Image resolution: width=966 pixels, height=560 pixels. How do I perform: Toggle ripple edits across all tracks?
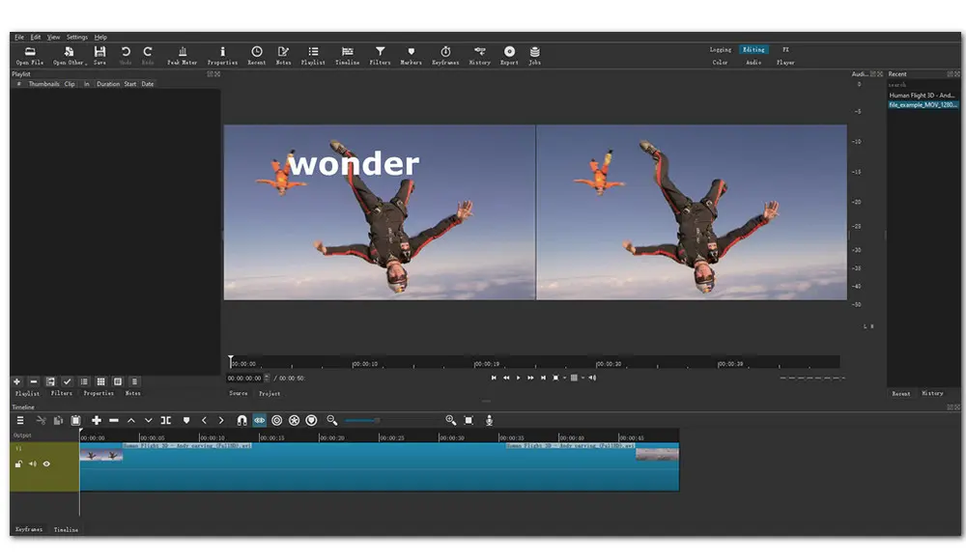pos(294,420)
